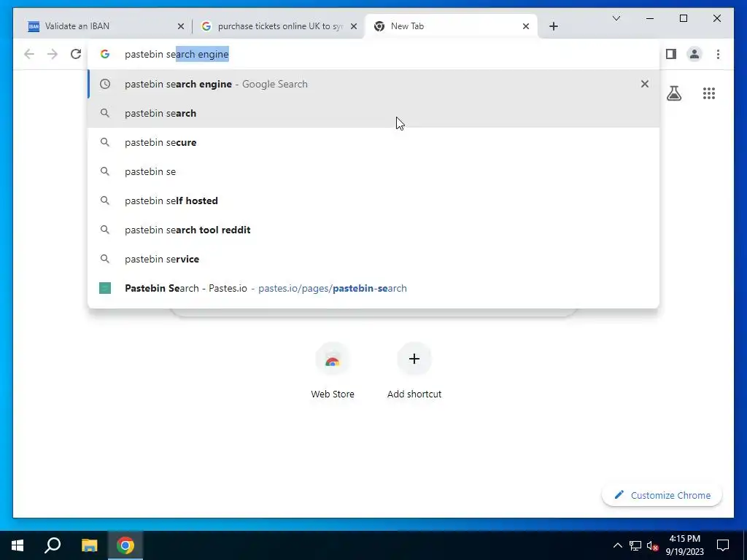Image resolution: width=747 pixels, height=560 pixels.
Task: Open a new tab with plus button
Action: (553, 26)
